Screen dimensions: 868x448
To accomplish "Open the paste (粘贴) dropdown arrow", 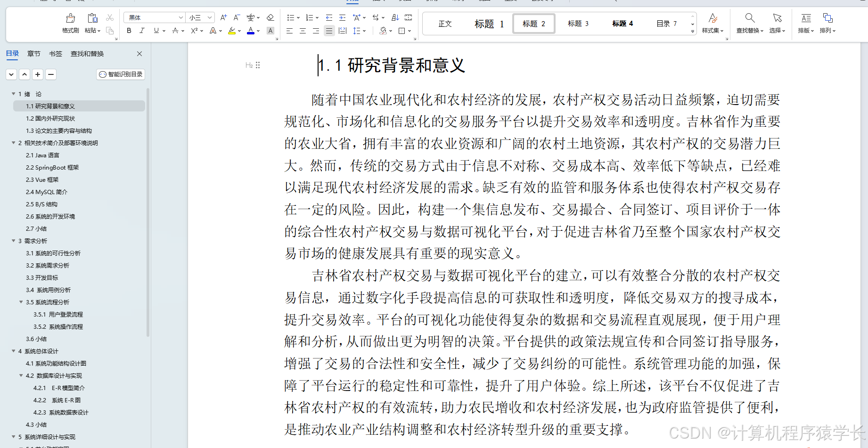I will [x=99, y=31].
